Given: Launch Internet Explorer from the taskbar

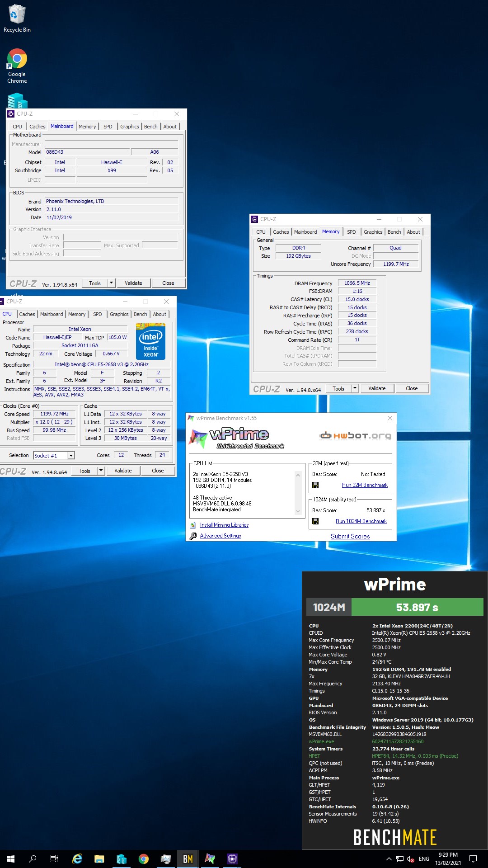Looking at the screenshot, I should [x=77, y=859].
